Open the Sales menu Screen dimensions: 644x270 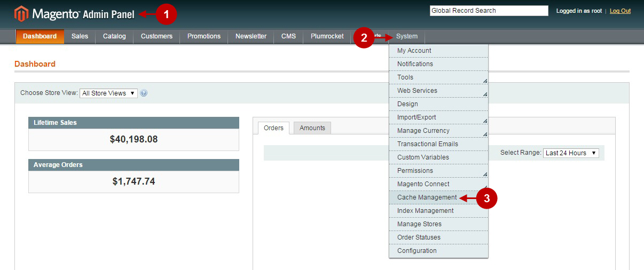[80, 36]
